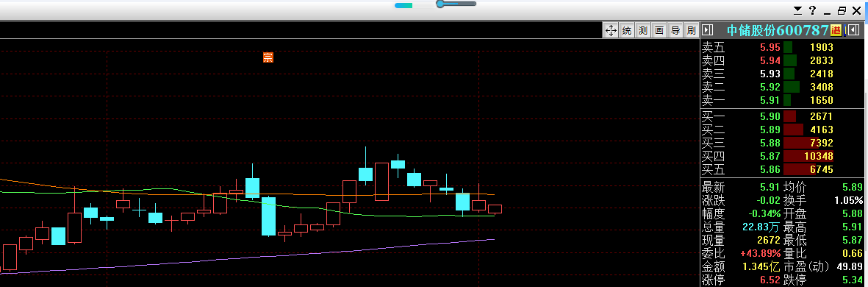Screen dimensions: 868x287
Task: Click 跌停 value 5.34
Action: point(853,280)
